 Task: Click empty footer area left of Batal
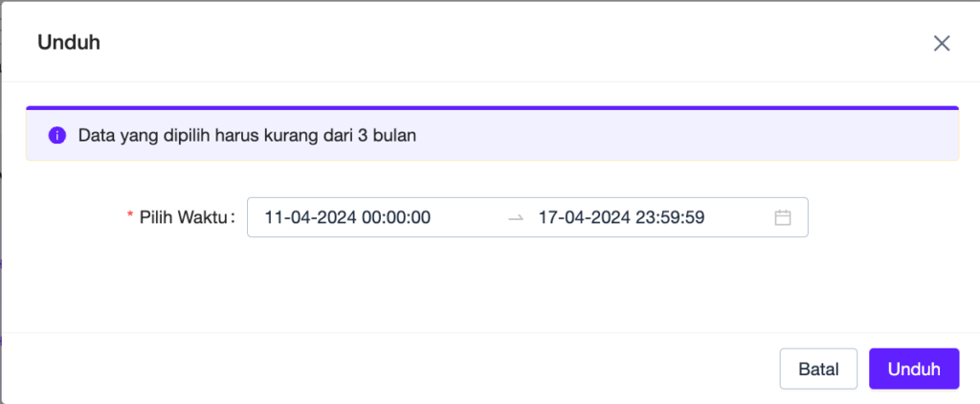point(388,369)
